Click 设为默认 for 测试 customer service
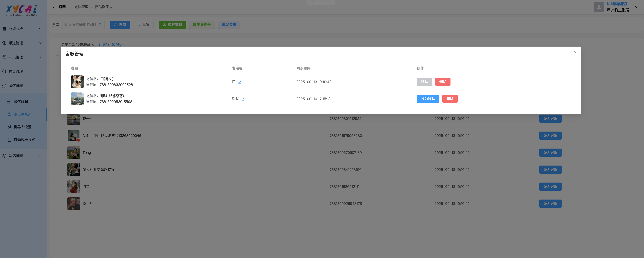The image size is (644, 258). tap(428, 99)
